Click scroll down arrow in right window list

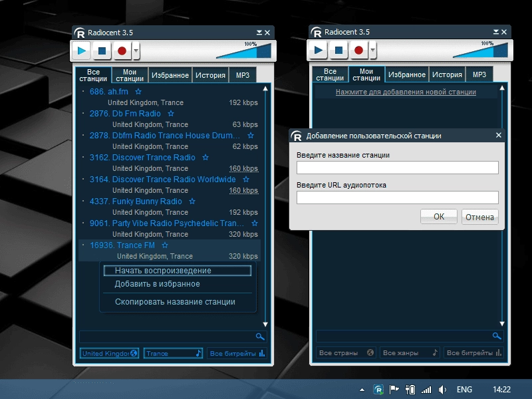coord(502,324)
